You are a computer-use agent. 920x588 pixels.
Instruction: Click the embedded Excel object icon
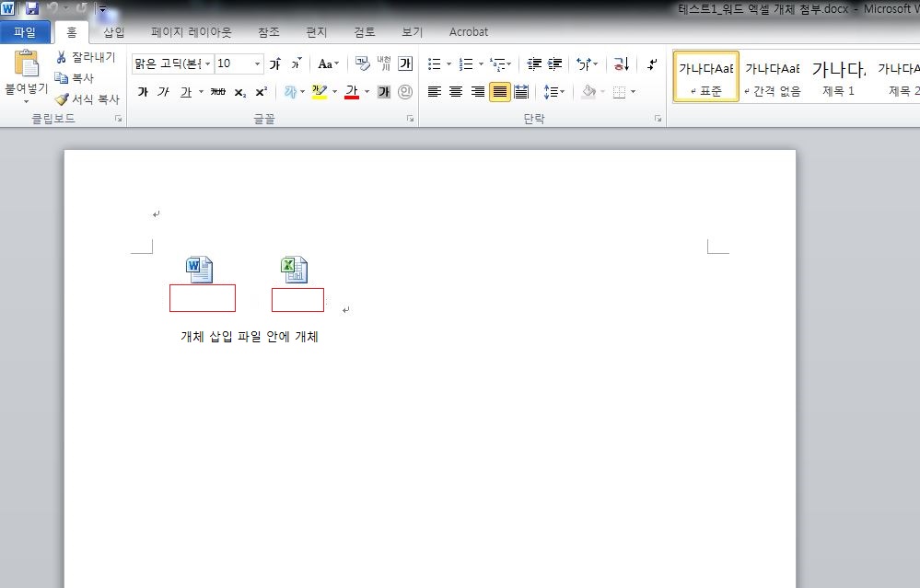click(295, 270)
